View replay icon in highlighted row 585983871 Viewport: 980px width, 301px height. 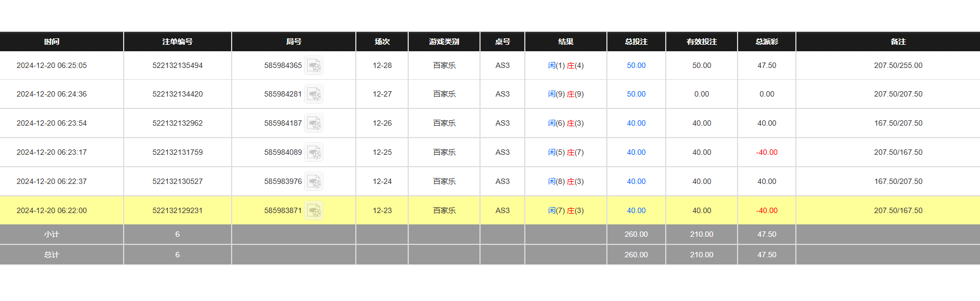coord(314,210)
